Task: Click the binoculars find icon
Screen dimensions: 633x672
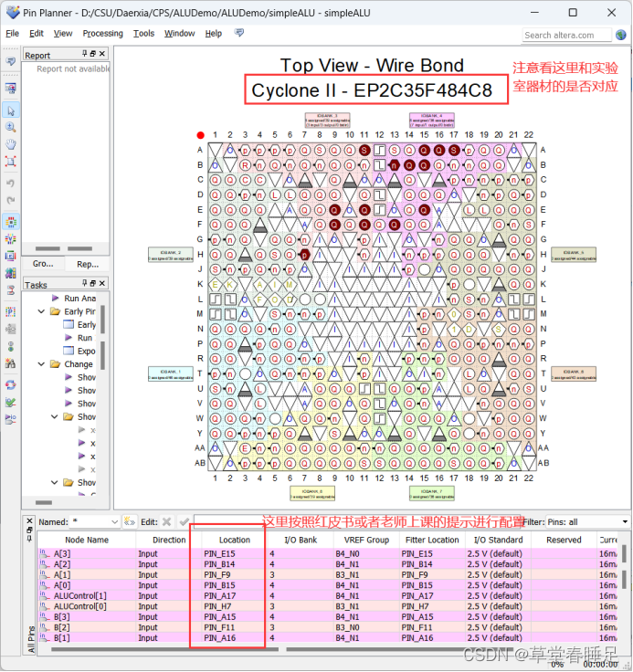Action: click(11, 363)
